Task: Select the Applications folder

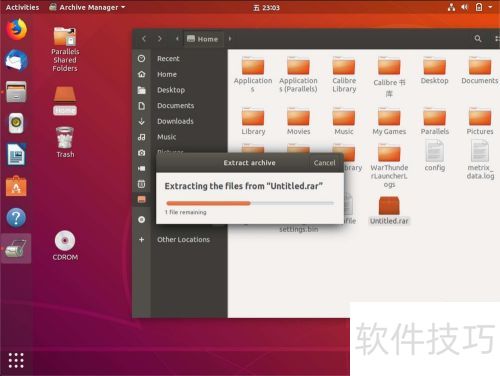Action: pos(253,74)
